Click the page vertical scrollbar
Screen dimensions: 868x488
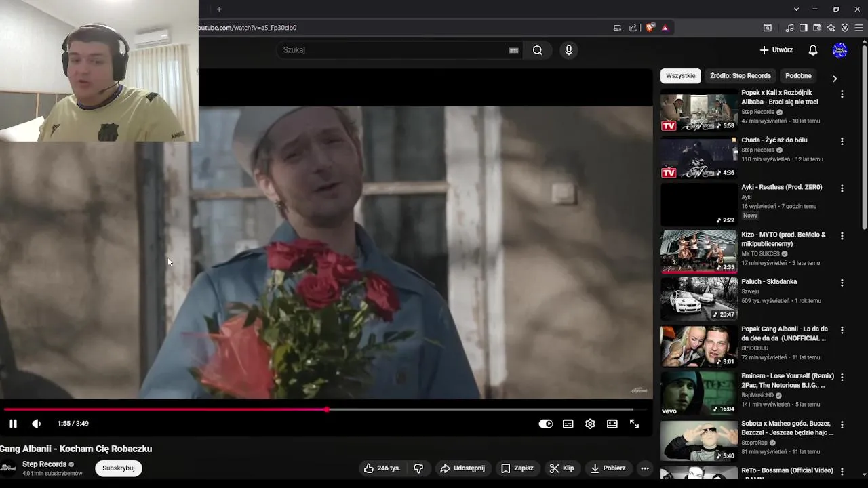[864, 138]
